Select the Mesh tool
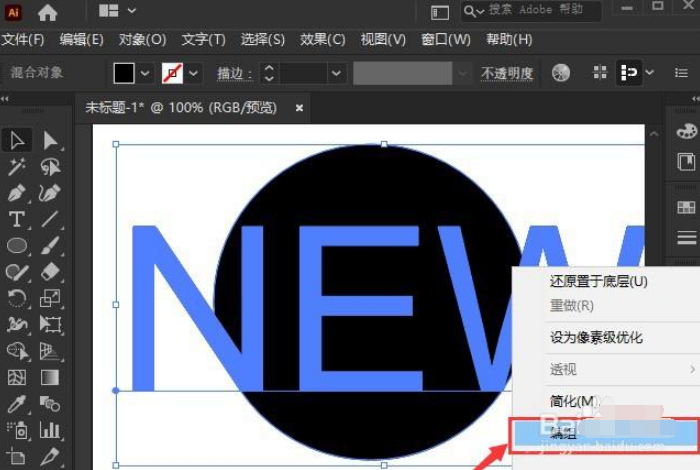The image size is (700, 470). [x=17, y=378]
